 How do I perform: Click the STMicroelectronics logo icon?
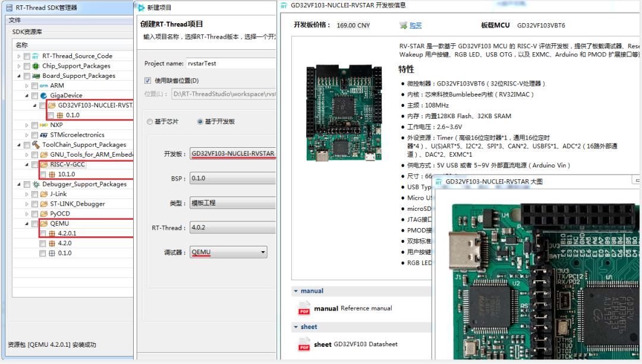44,135
